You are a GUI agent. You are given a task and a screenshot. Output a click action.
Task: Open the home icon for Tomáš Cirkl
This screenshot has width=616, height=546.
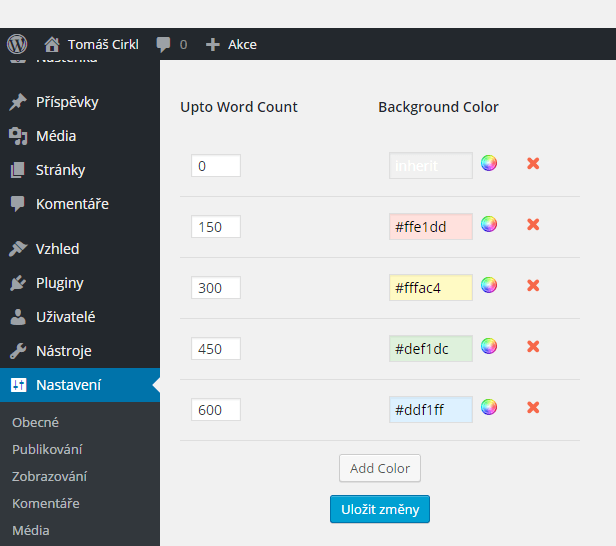[51, 44]
